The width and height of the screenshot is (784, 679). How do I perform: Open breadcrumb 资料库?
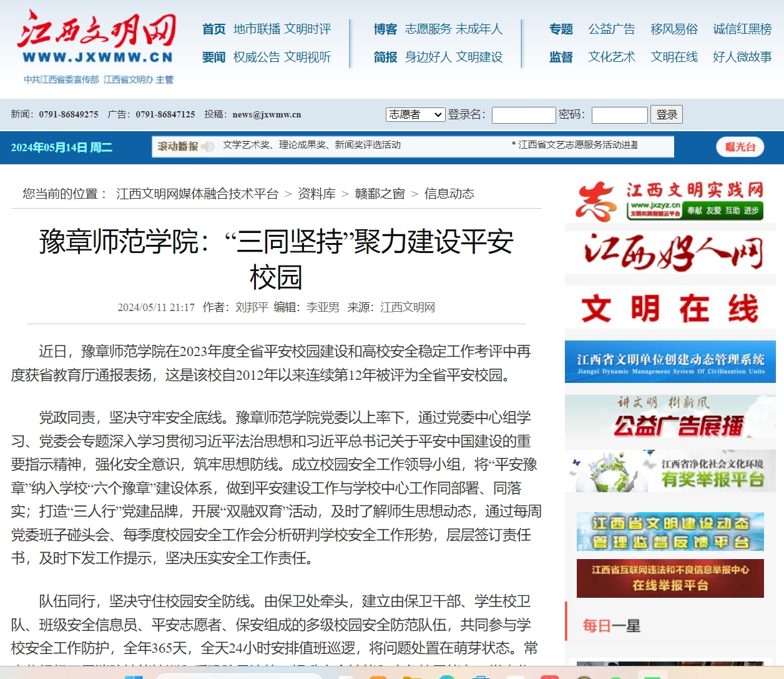click(316, 194)
